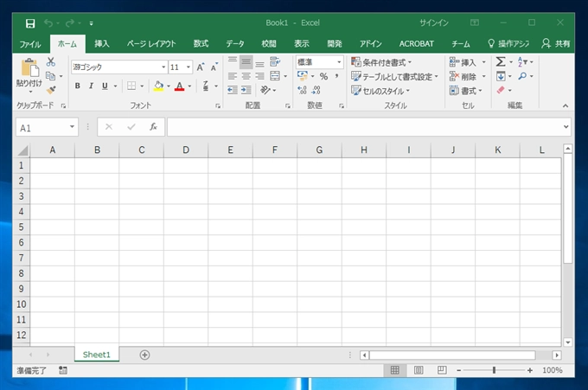588x390 pixels.
Task: Activate the Format Painter brush
Action: tap(51, 90)
